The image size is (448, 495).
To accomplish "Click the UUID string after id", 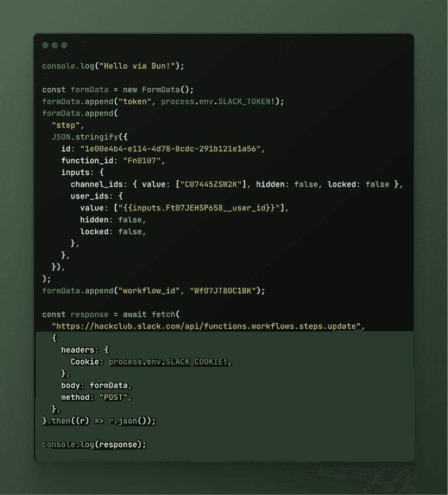I will click(x=172, y=149).
